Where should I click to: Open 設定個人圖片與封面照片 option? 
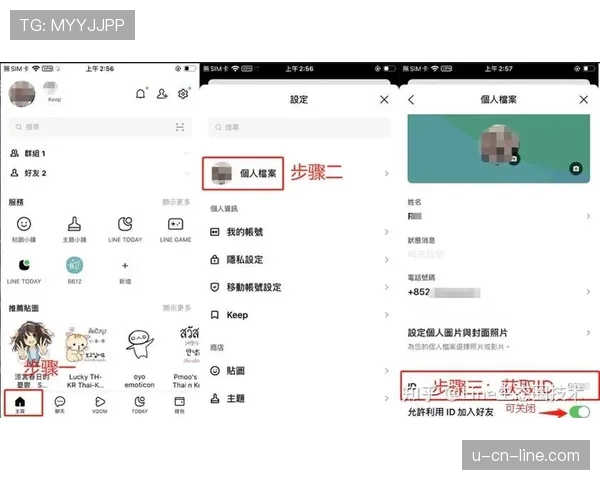[499, 338]
